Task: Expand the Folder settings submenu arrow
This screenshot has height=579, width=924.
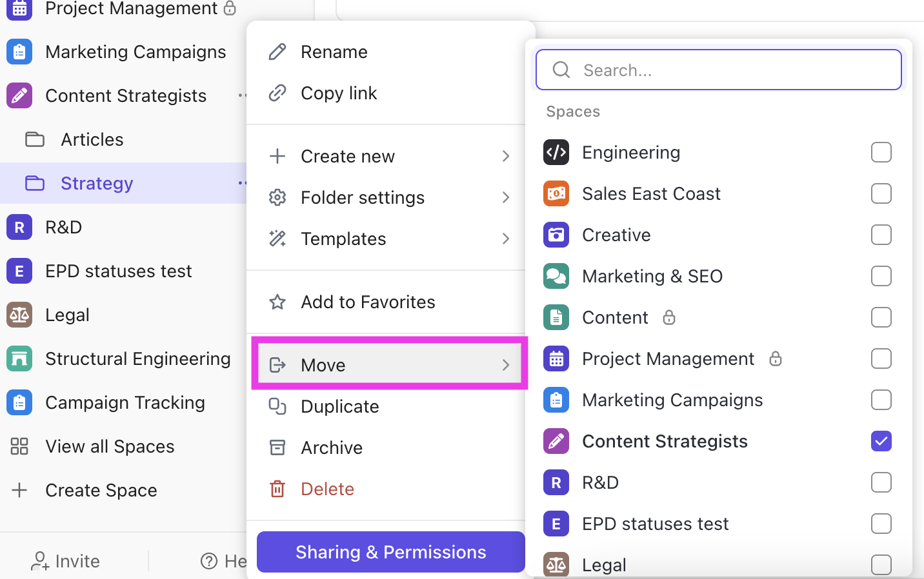Action: click(506, 198)
